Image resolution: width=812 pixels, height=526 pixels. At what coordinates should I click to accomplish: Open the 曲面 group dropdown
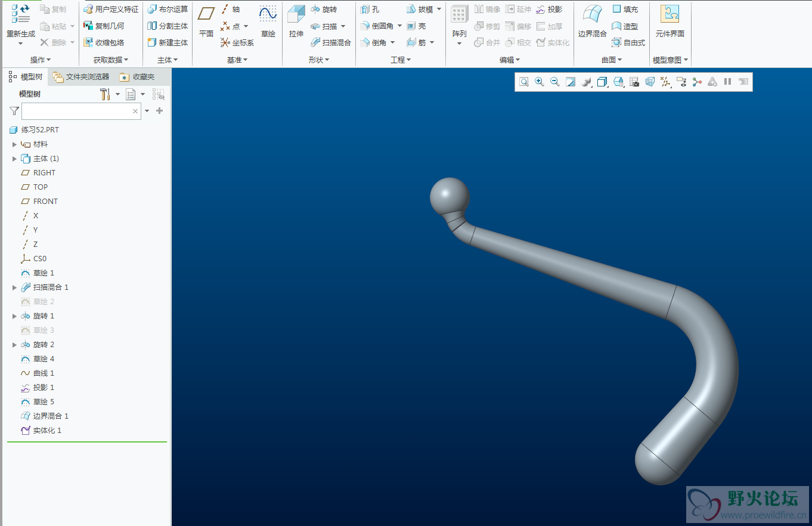[612, 60]
